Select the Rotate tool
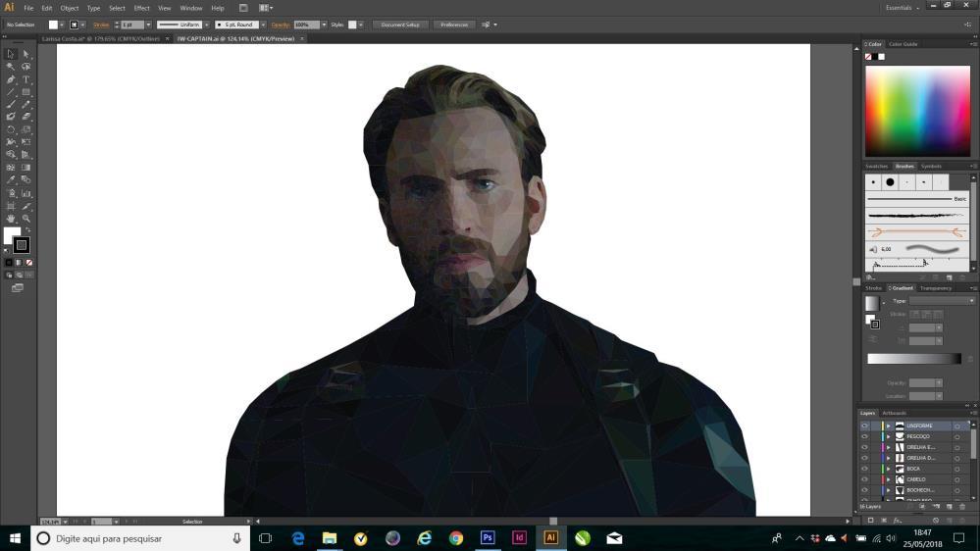This screenshot has width=980, height=551. pyautogui.click(x=11, y=130)
